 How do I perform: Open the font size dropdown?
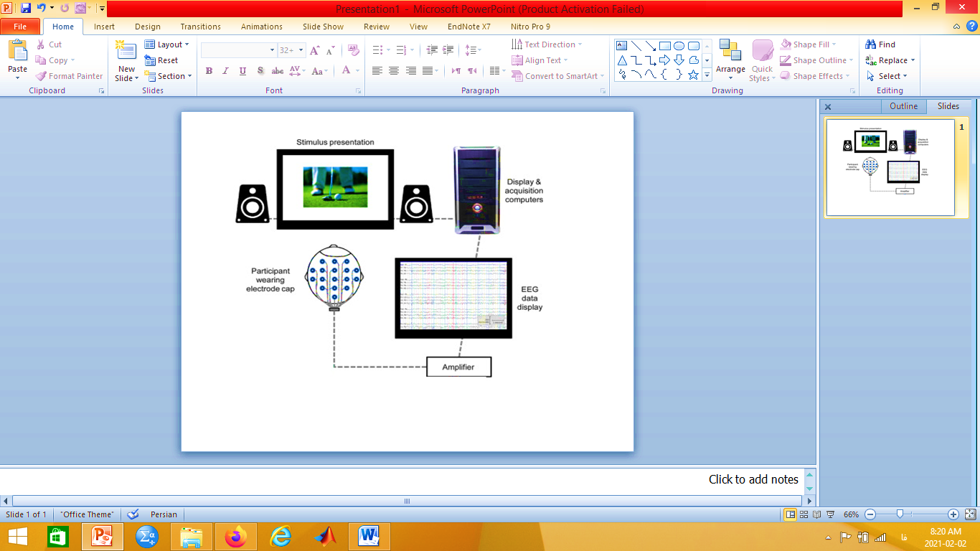coord(301,50)
